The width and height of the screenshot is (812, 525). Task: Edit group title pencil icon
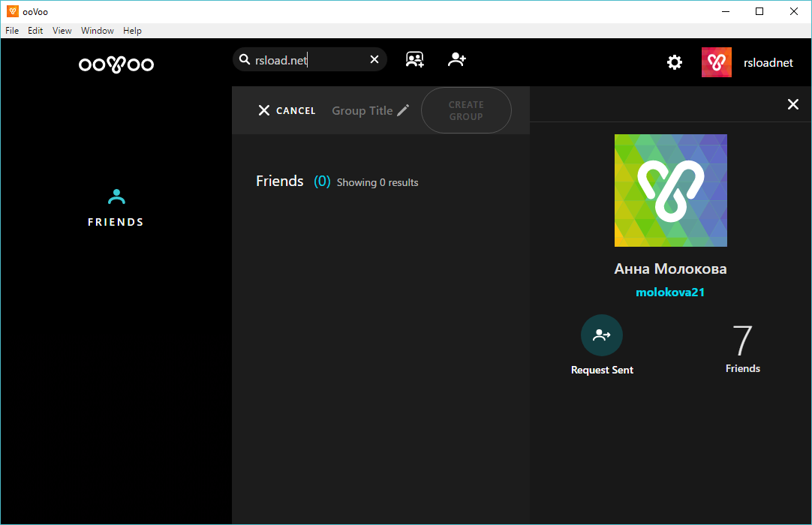[404, 109]
